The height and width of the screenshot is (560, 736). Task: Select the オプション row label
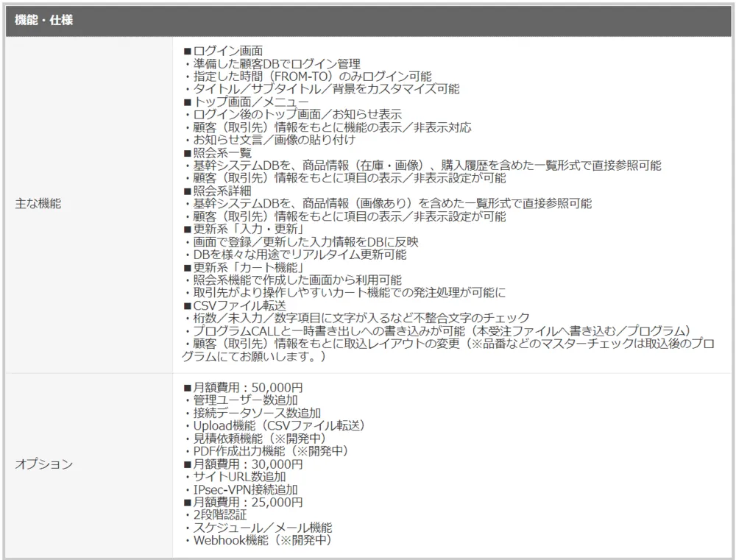click(x=44, y=464)
